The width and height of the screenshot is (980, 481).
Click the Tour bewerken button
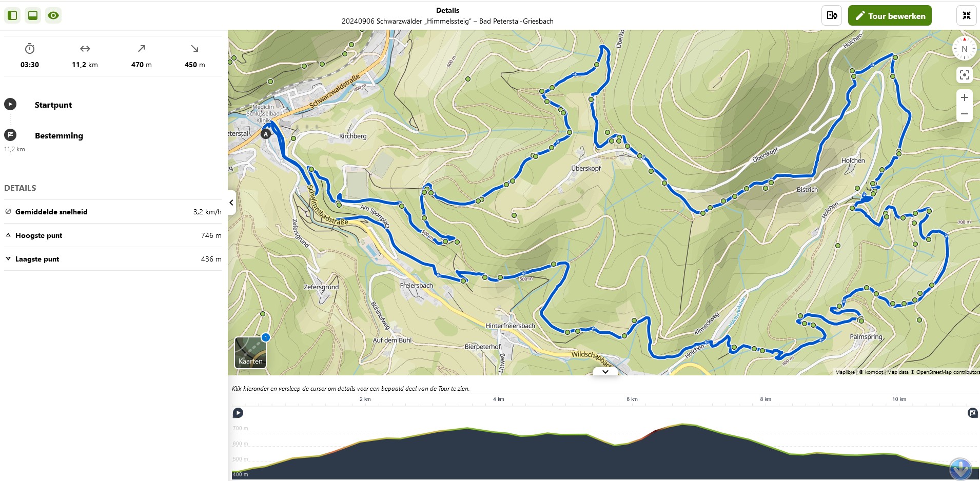(x=890, y=15)
